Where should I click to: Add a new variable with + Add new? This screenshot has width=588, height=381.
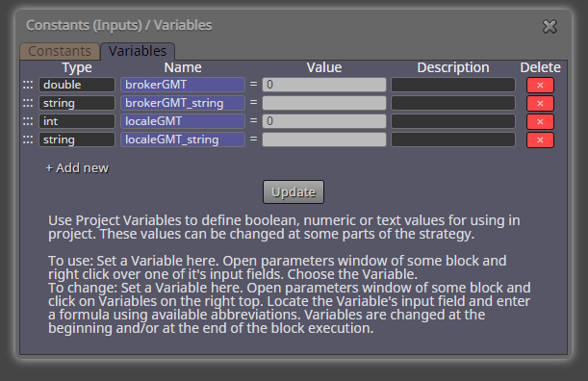77,168
